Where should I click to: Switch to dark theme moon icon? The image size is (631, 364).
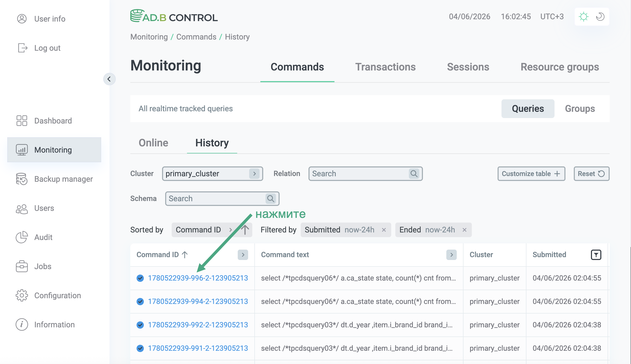click(x=600, y=17)
